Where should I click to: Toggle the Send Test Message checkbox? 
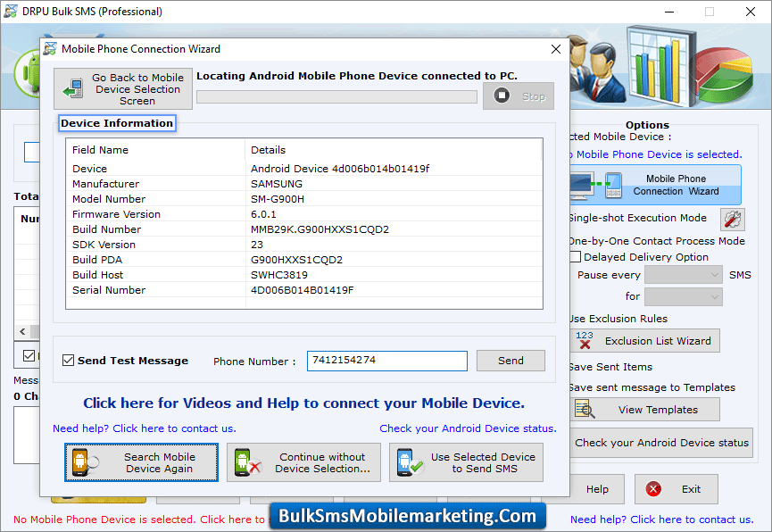click(69, 361)
